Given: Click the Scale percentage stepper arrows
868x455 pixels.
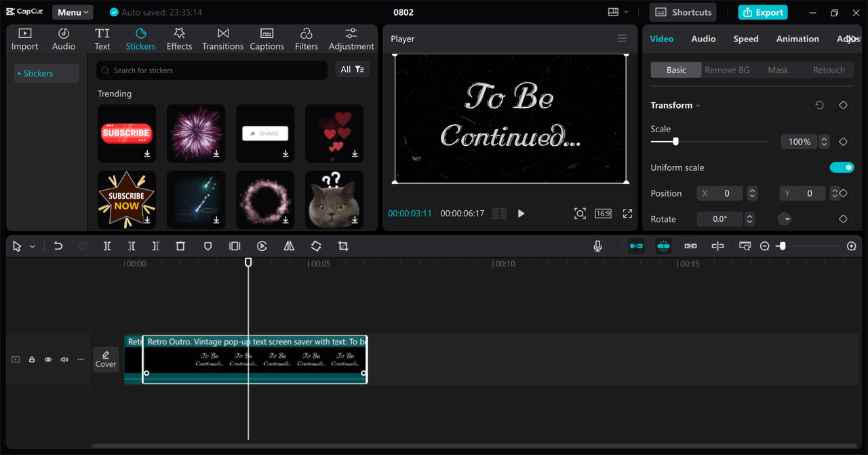Looking at the screenshot, I should pos(824,142).
